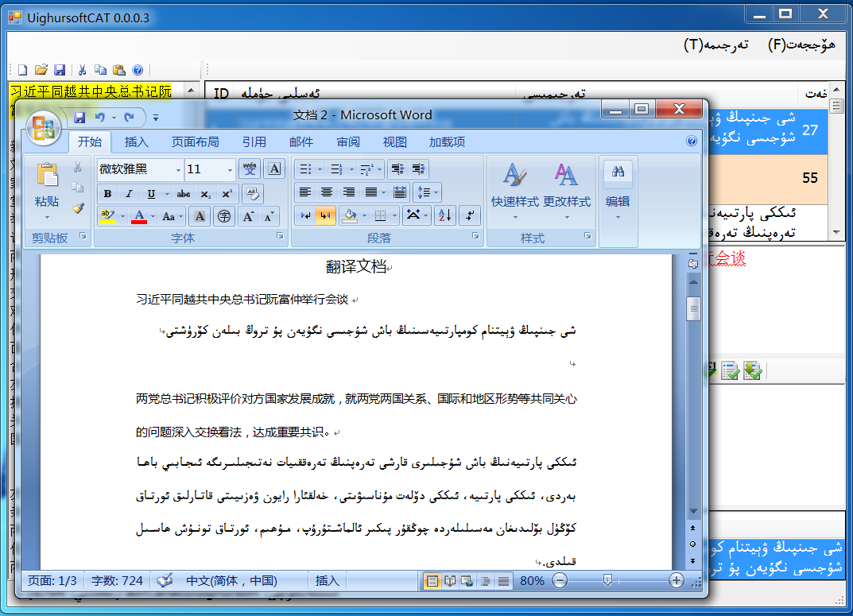
Task: Click the 80% zoom level button
Action: coord(532,581)
